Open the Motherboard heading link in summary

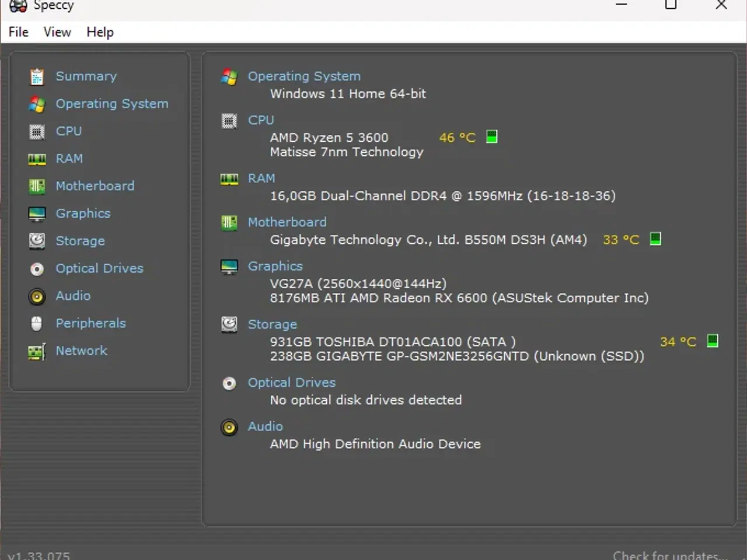click(287, 222)
